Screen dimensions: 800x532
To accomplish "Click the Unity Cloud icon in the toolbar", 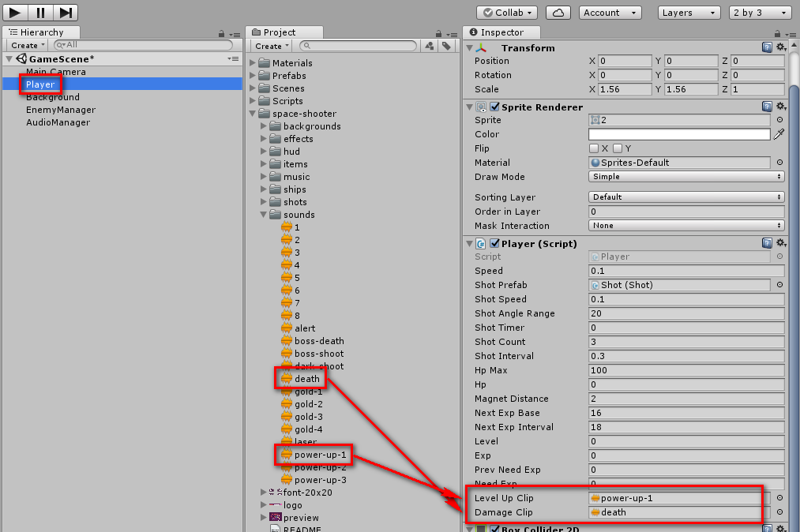I will click(557, 13).
